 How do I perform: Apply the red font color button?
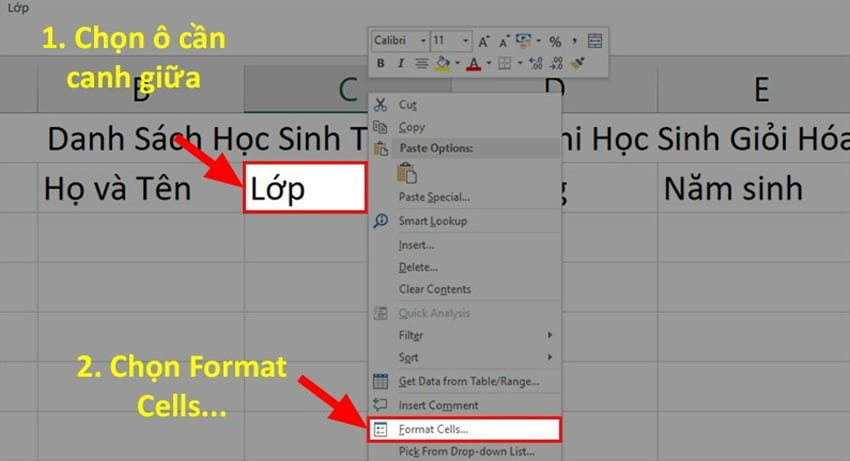[474, 63]
